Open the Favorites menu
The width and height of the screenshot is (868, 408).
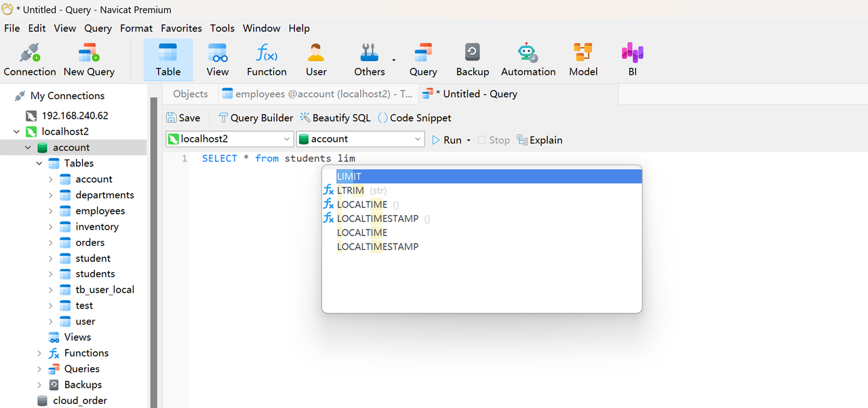pyautogui.click(x=181, y=28)
